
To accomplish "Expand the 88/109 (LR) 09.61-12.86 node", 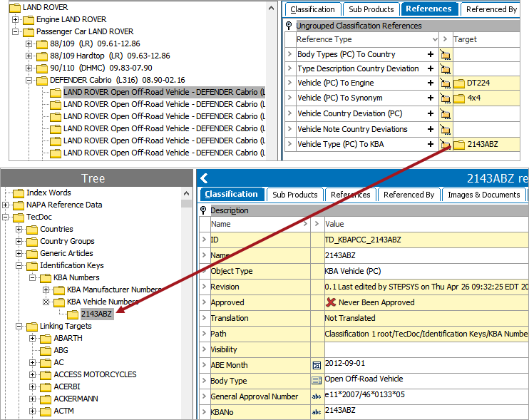I will (29, 44).
